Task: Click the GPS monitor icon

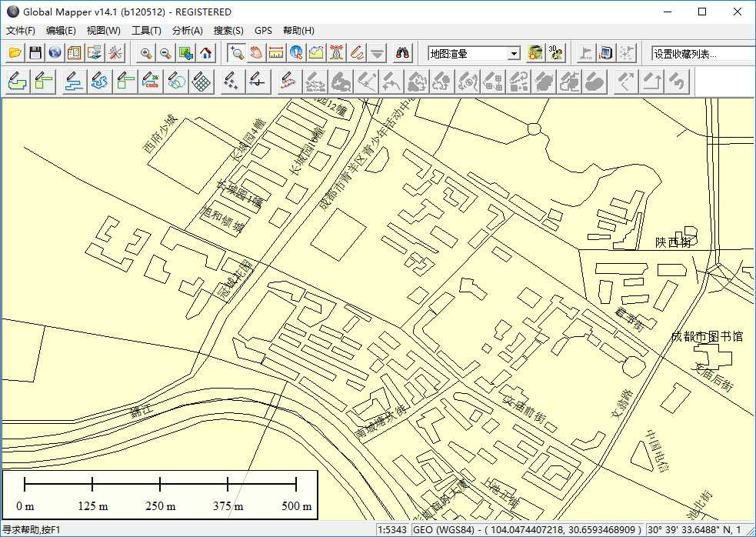Action: (x=607, y=52)
